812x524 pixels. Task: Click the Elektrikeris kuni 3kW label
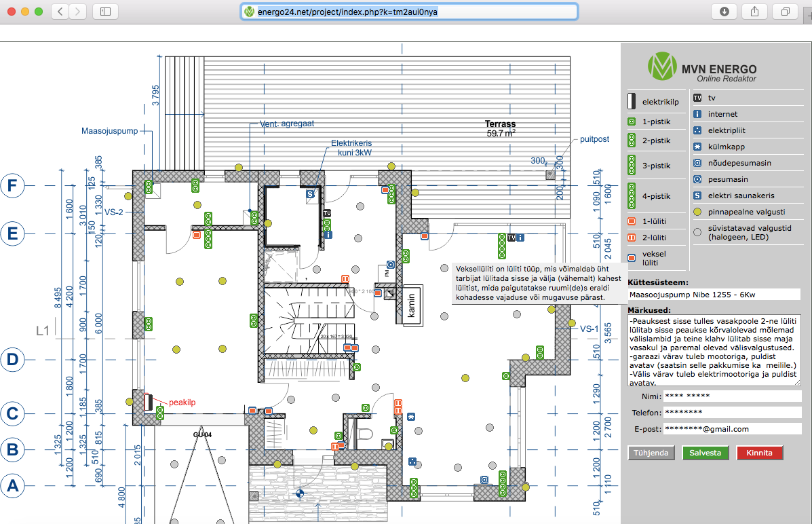click(x=351, y=148)
